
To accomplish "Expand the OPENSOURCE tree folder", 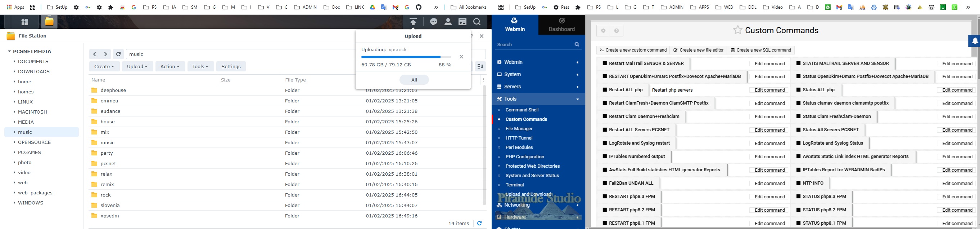I will 14,142.
